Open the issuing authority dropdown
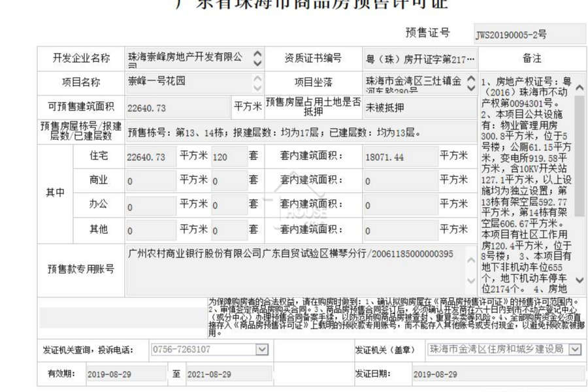 tap(574, 350)
